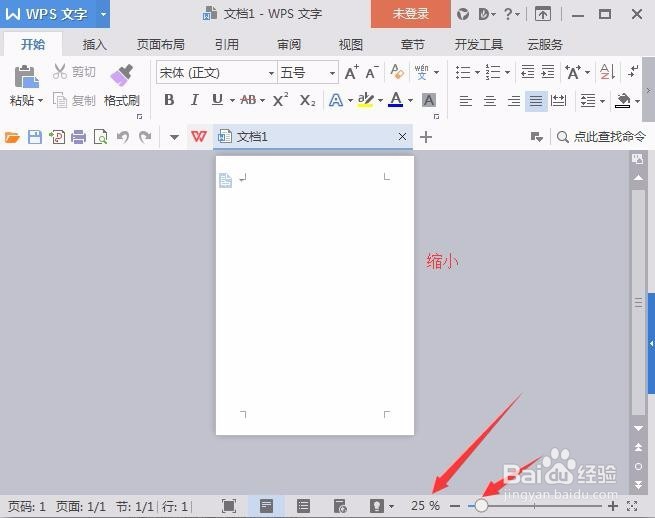Click the sort A-Z icon

[x=607, y=72]
